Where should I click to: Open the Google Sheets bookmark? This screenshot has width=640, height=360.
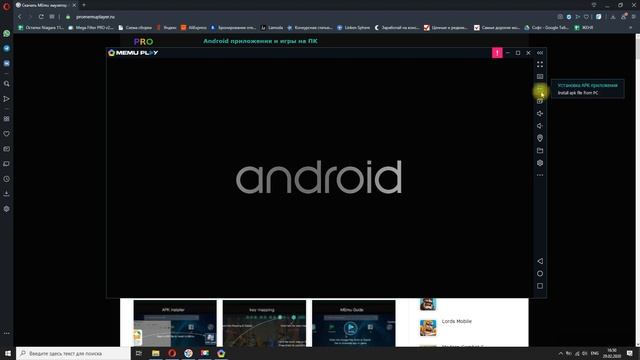tap(546, 28)
